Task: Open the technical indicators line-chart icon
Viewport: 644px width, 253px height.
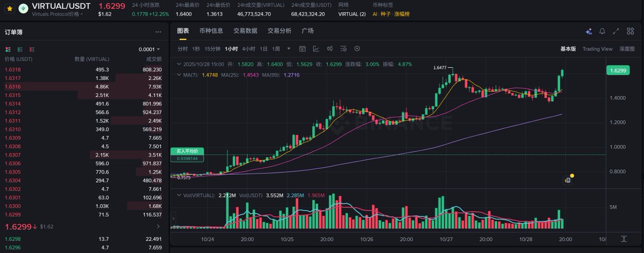Action: click(x=316, y=49)
